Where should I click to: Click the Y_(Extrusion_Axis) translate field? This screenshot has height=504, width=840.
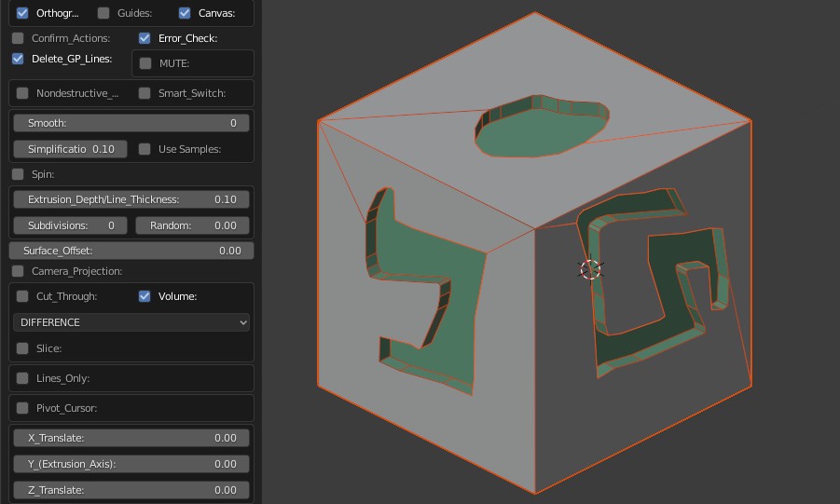(131, 464)
